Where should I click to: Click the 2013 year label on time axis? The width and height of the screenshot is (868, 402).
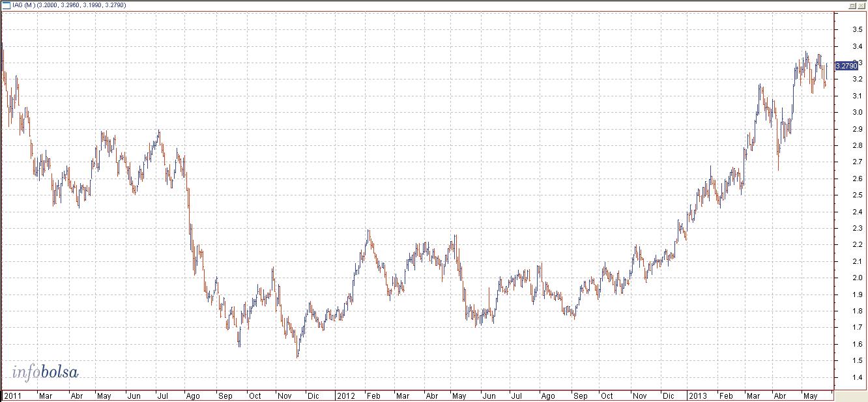point(697,396)
